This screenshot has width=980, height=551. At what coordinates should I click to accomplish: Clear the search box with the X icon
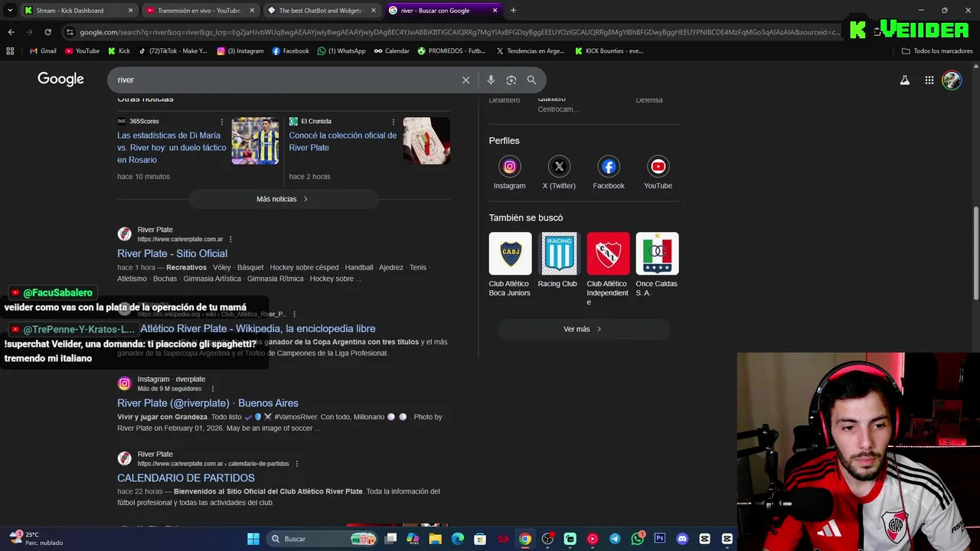point(465,80)
